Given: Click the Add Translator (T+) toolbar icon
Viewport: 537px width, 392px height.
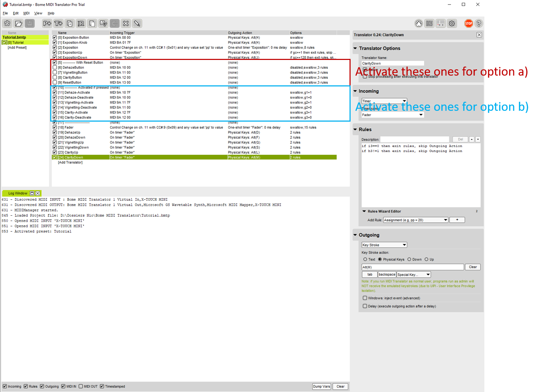Looking at the screenshot, I should point(58,23).
